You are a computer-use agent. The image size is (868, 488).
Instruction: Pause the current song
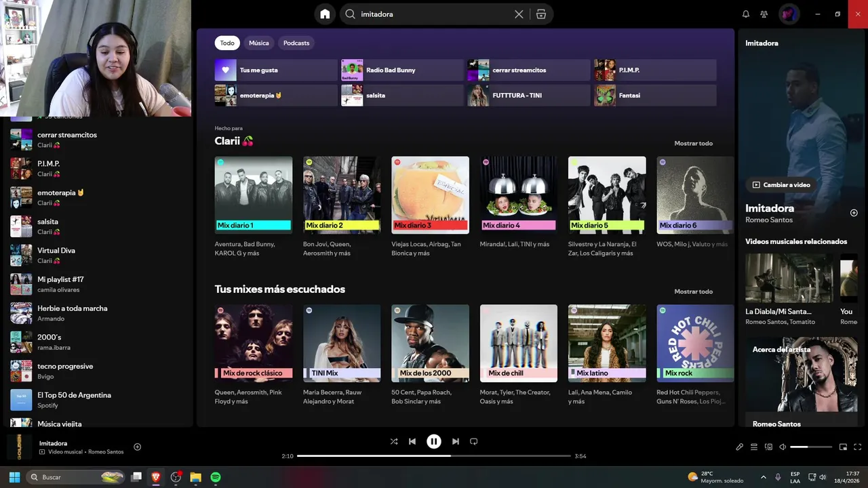(x=434, y=441)
